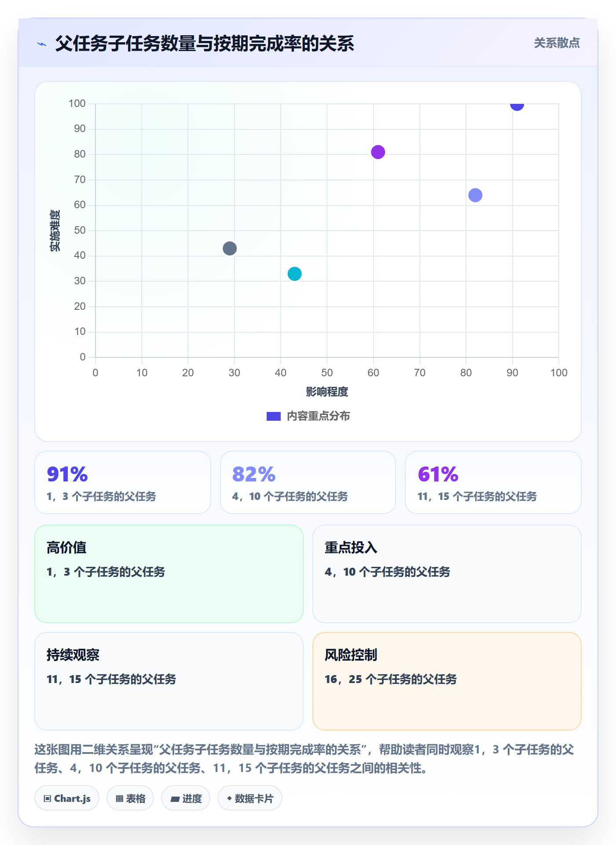Open the 高价值 quadrant card
This screenshot has width=616, height=845.
[x=169, y=574]
